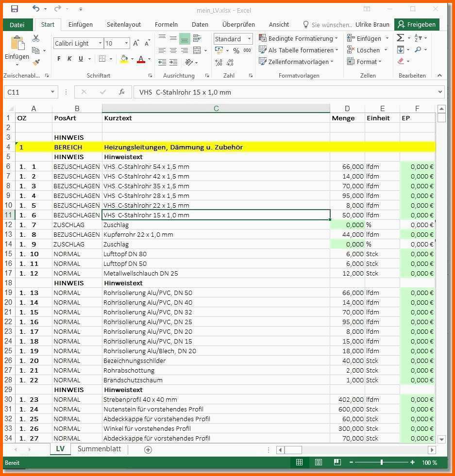
Task: Toggle top vertical alignment
Action: click(x=162, y=38)
